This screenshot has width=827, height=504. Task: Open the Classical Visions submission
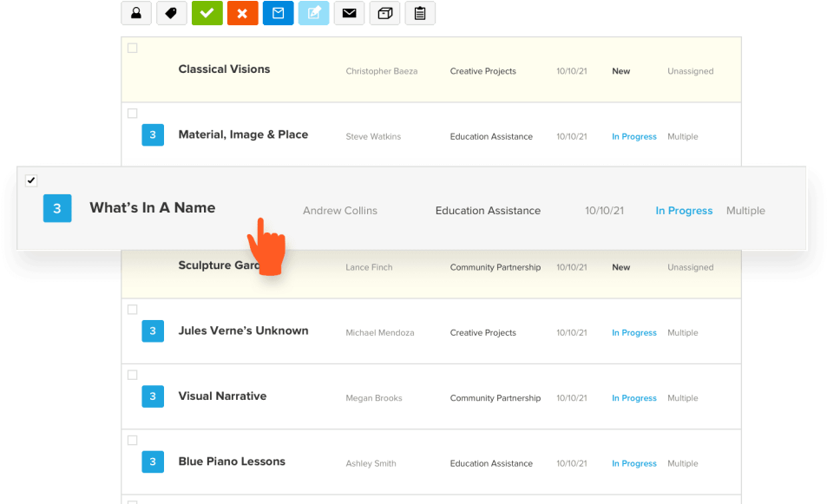224,69
